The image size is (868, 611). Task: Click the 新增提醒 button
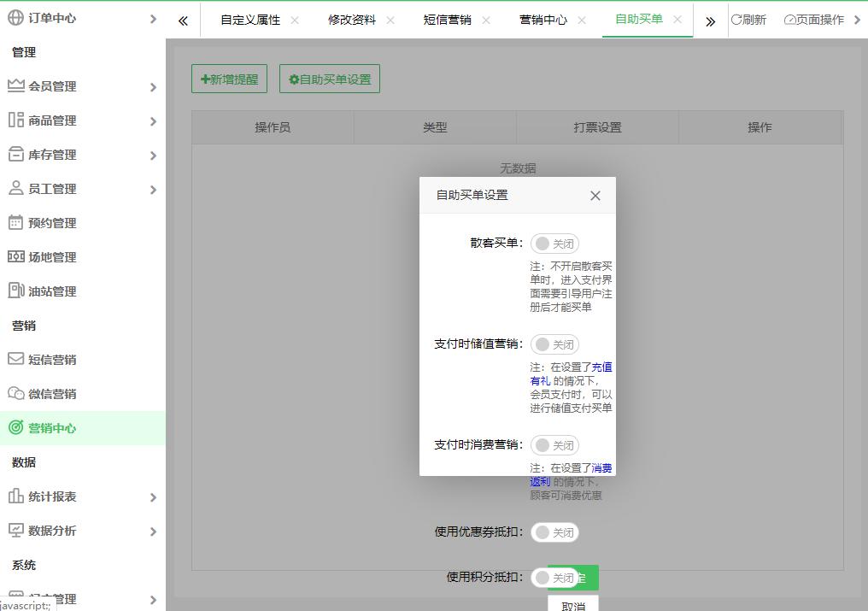pyautogui.click(x=229, y=79)
